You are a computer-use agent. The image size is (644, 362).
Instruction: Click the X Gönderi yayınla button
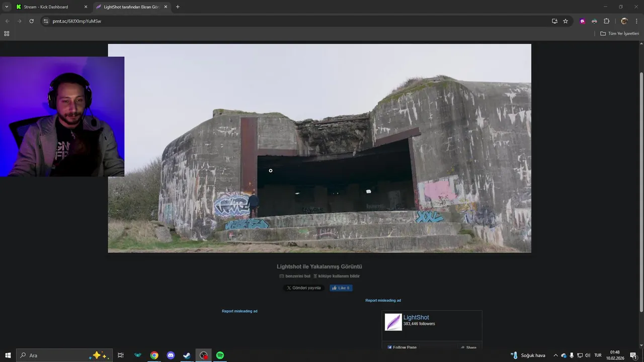point(304,288)
